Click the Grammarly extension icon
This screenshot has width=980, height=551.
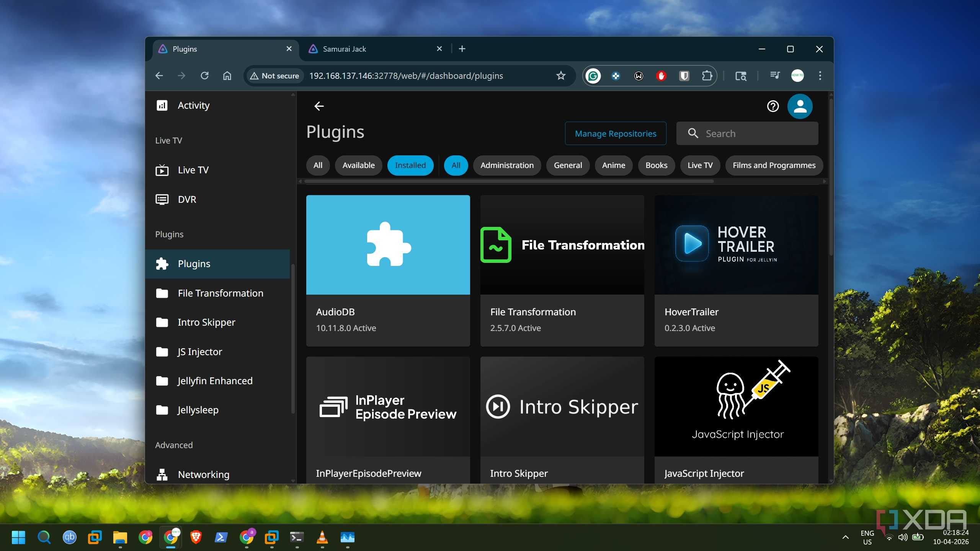[593, 76]
